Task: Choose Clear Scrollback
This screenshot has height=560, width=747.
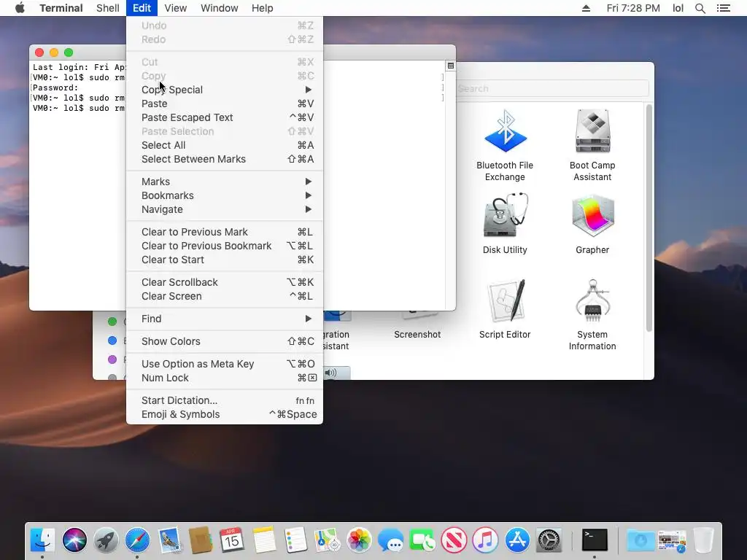Action: coord(225,282)
